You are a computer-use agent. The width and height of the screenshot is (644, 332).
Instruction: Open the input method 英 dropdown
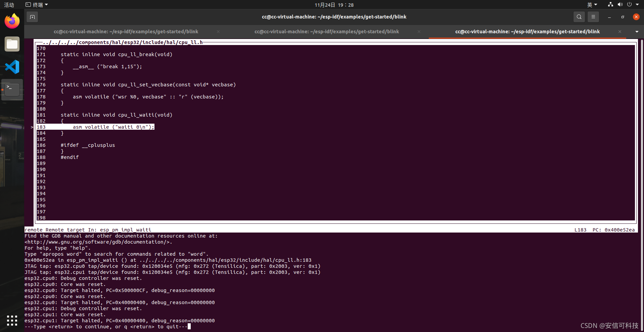pos(592,5)
